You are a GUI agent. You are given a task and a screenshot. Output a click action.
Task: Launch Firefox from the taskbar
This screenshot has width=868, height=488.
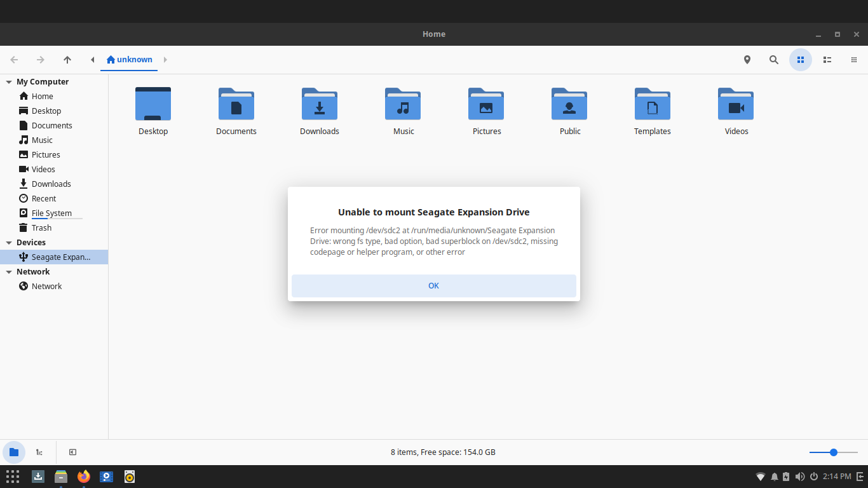tap(84, 477)
